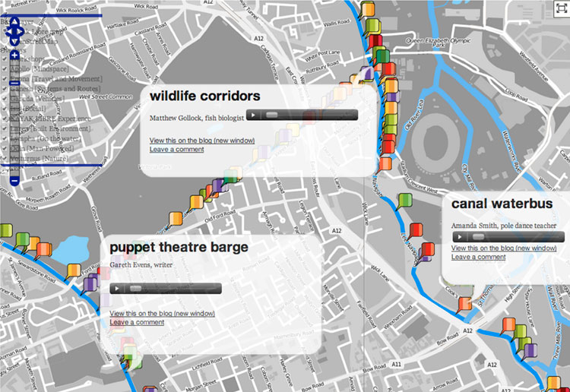Zoom in using the plus button
Viewport: 570px width, 392px height.
coord(14,55)
